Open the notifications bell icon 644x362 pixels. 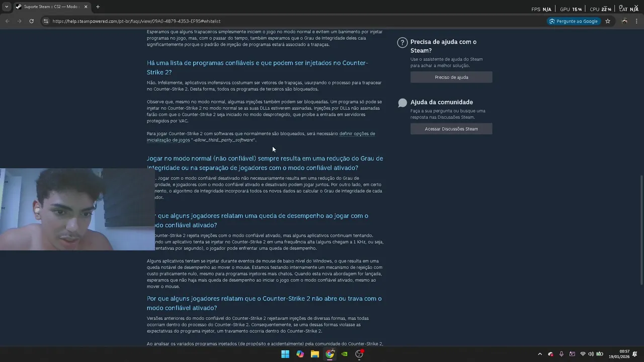635,354
